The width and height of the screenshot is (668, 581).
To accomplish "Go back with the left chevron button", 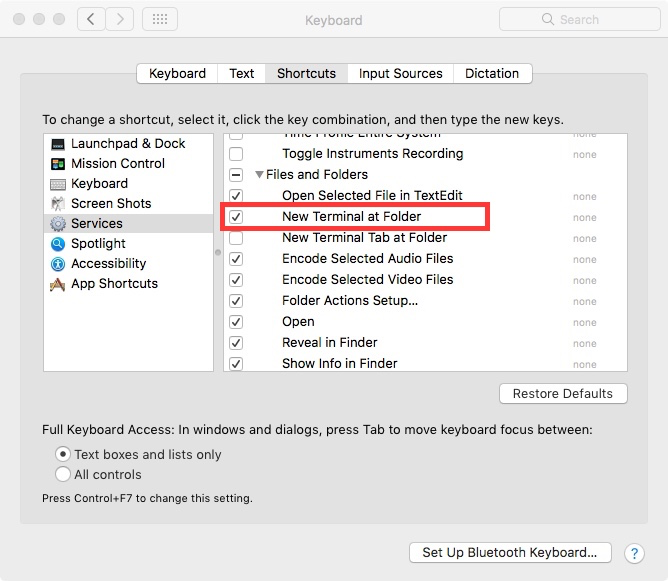I will (91, 19).
